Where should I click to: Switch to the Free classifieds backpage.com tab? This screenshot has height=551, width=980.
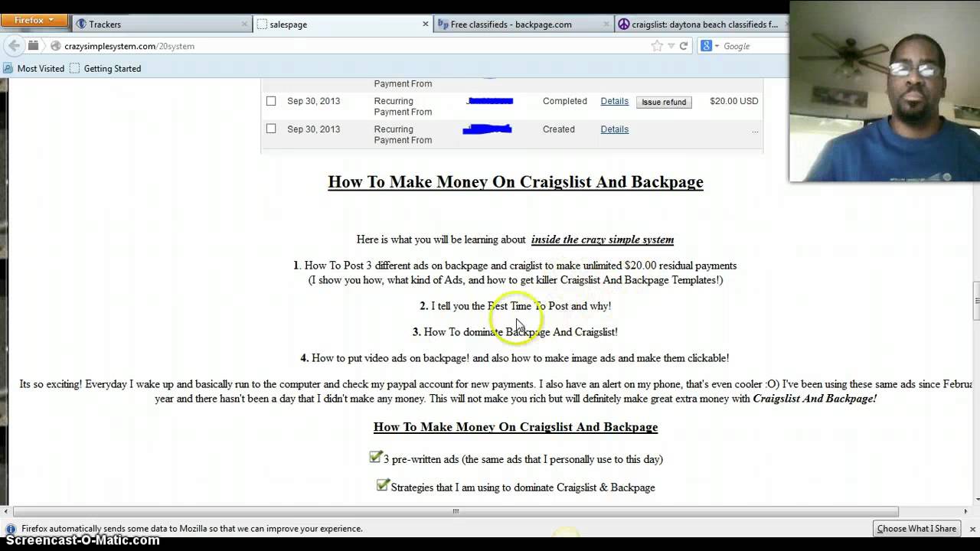[524, 24]
